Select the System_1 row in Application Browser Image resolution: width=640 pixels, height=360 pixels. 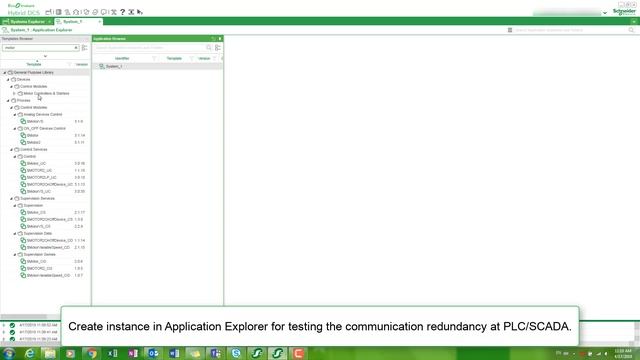[x=158, y=66]
